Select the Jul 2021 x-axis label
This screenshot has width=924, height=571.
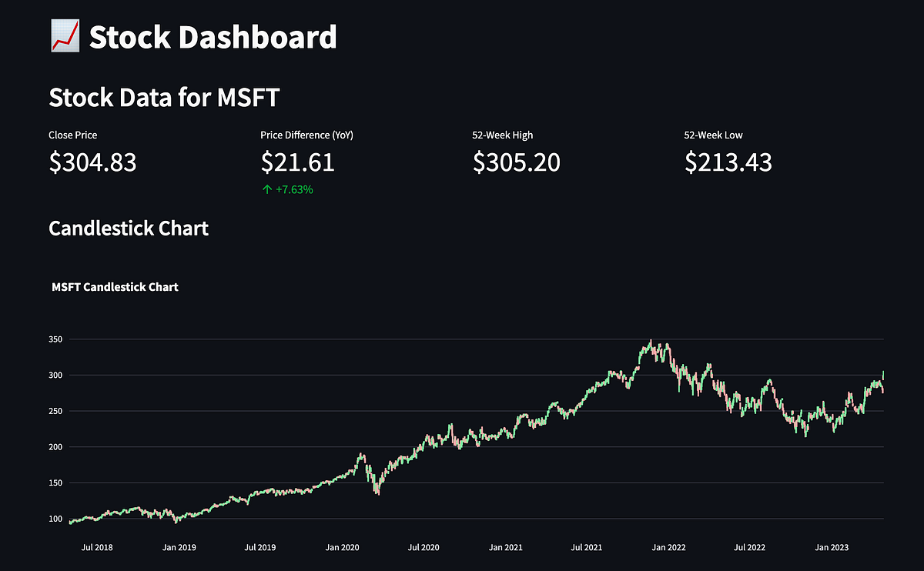click(x=588, y=547)
